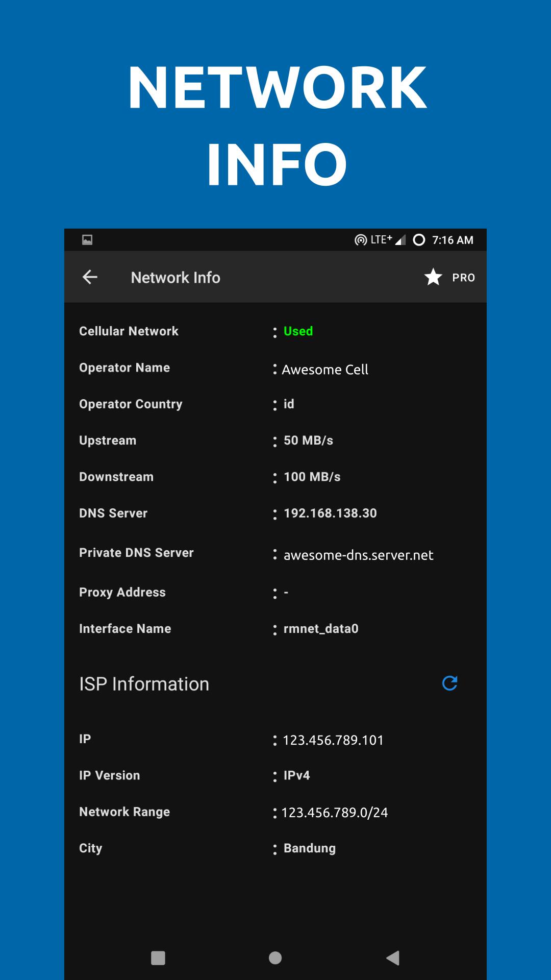Tap the 123.456.789.101 value

[333, 740]
